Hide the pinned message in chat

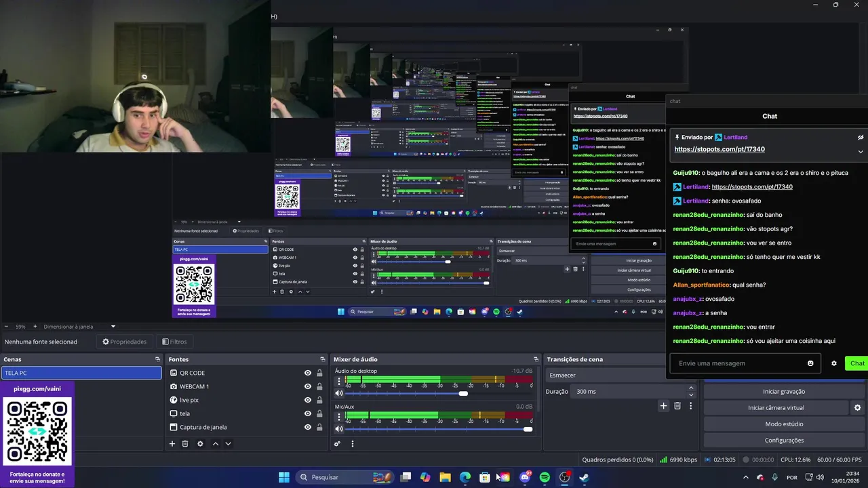tap(861, 137)
